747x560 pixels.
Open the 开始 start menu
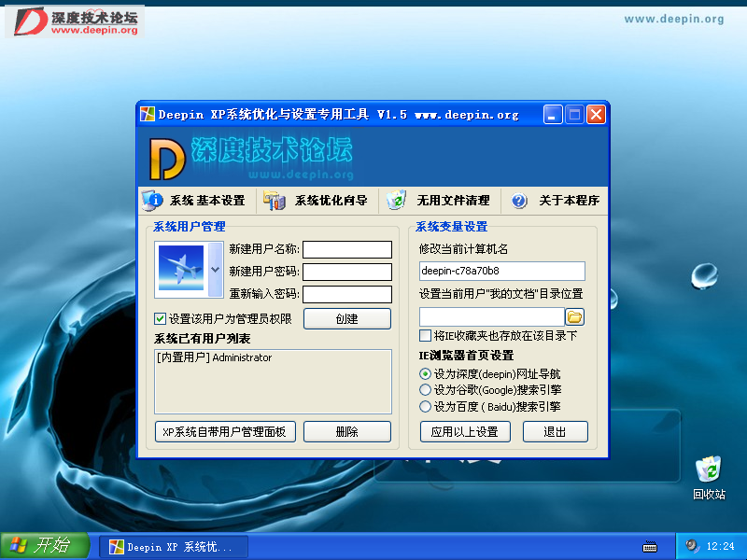click(45, 545)
